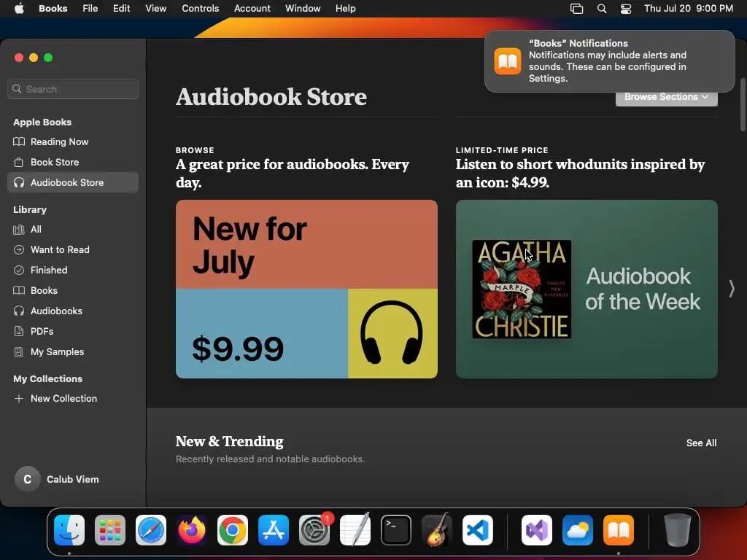Open TextEdit from the Dock
747x560 pixels.
point(355,529)
